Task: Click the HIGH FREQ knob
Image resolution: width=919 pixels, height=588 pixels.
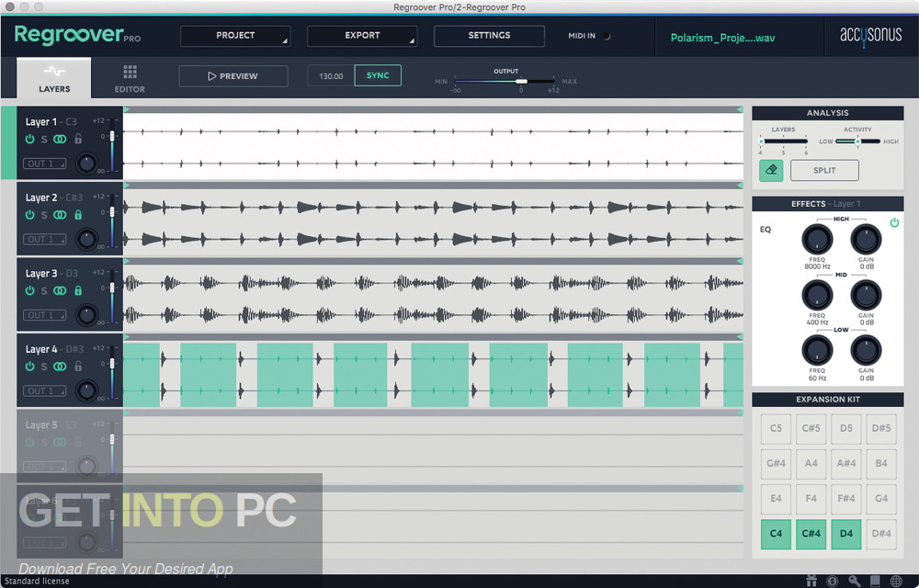Action: (817, 239)
